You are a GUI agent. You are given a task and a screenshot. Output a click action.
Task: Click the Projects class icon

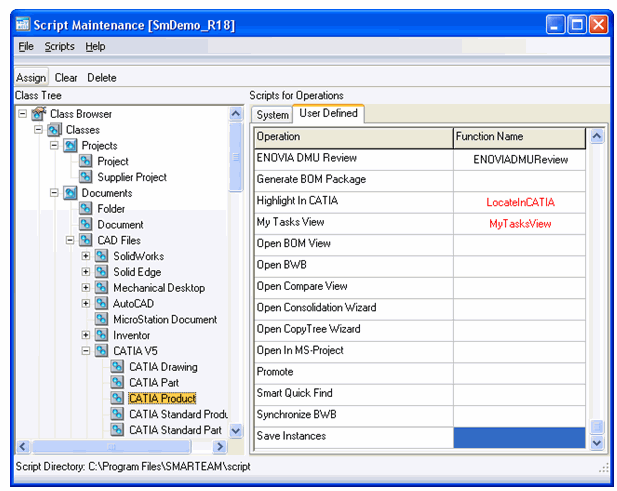(x=70, y=146)
